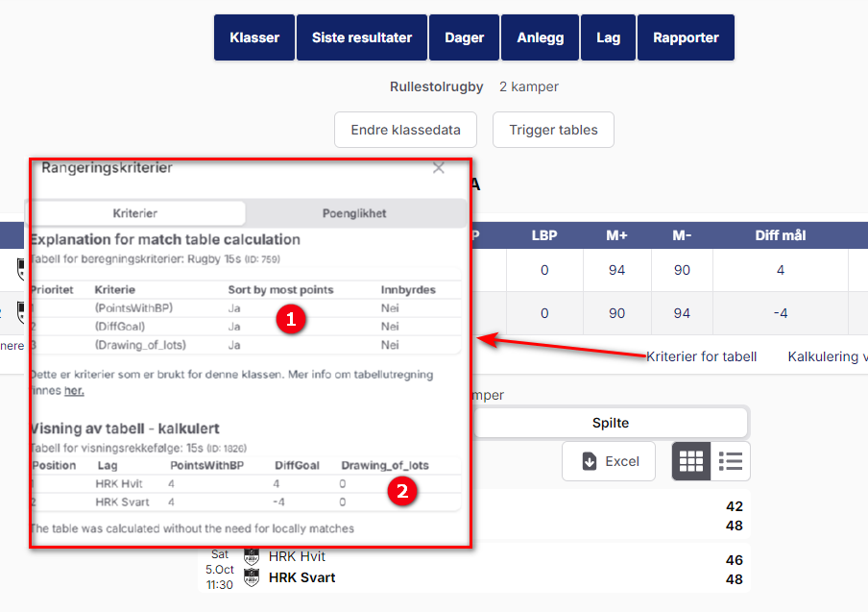868x612 pixels.
Task: Switch to list view of matches
Action: (x=730, y=461)
